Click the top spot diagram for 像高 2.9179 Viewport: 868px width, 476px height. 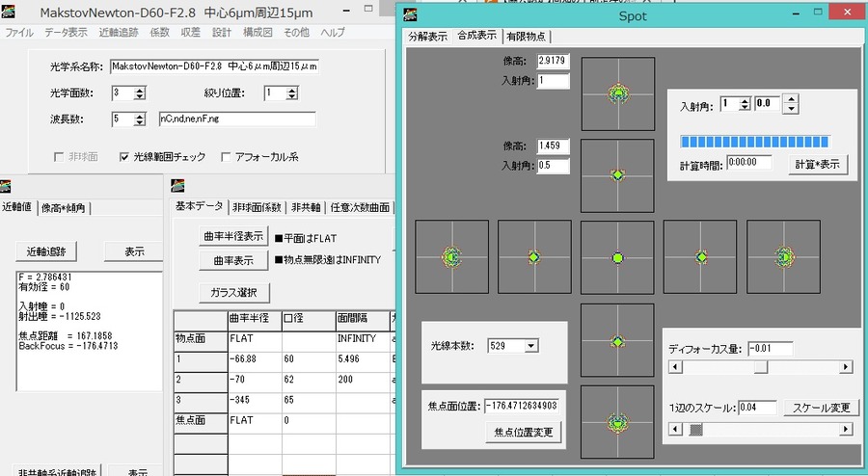(x=618, y=94)
